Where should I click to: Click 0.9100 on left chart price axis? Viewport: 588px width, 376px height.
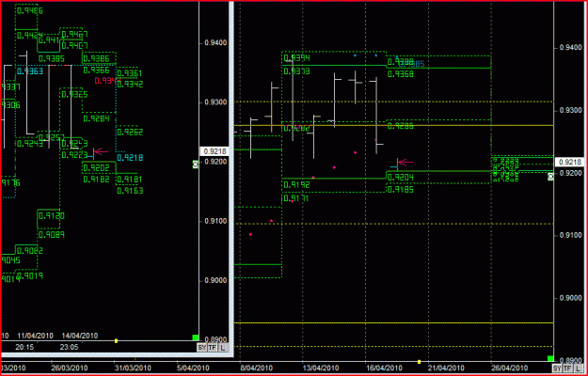click(x=215, y=221)
